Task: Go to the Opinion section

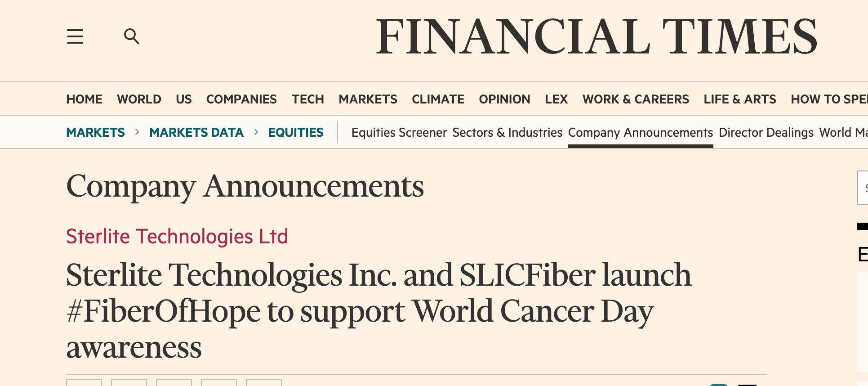Action: (x=504, y=99)
